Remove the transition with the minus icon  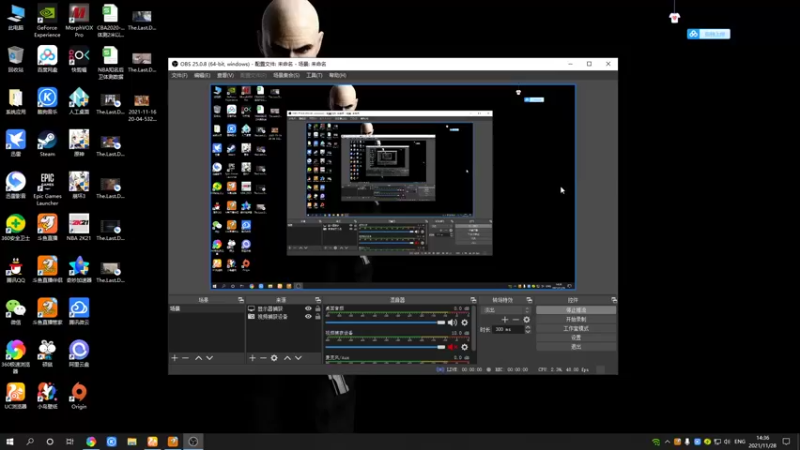(516, 320)
